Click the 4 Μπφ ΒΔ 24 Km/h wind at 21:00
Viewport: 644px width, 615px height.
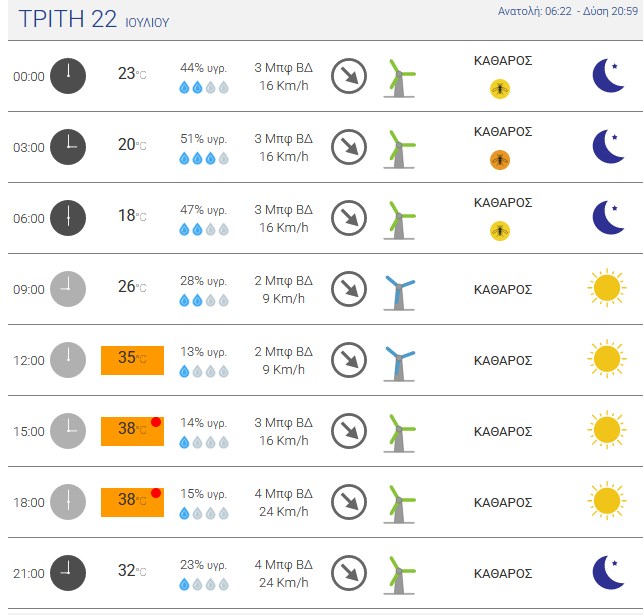(x=283, y=574)
